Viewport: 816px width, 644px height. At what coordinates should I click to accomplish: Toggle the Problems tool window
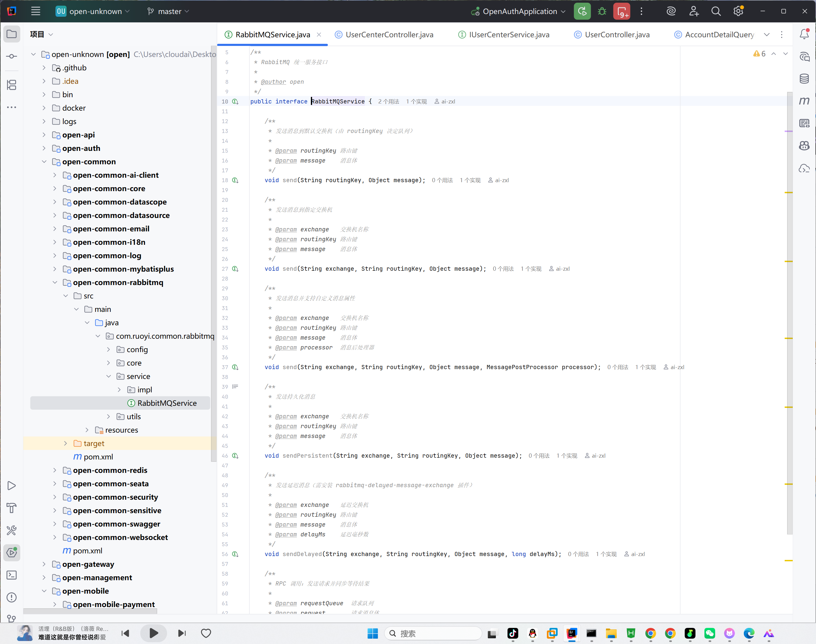click(x=12, y=597)
